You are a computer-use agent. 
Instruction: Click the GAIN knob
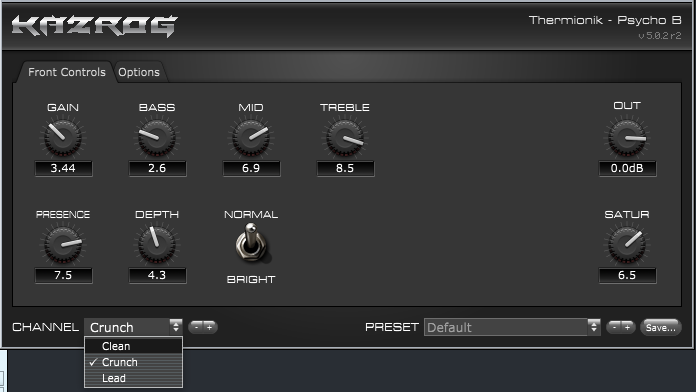63,137
